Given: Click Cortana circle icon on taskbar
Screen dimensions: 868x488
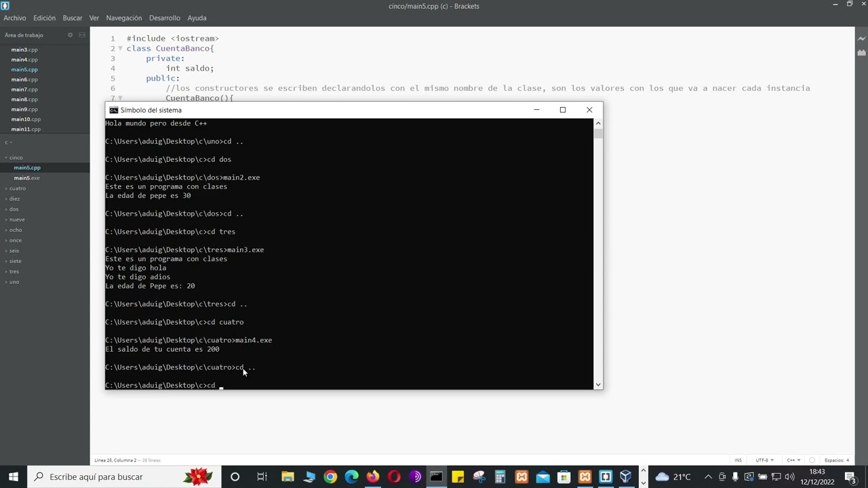Looking at the screenshot, I should (235, 476).
